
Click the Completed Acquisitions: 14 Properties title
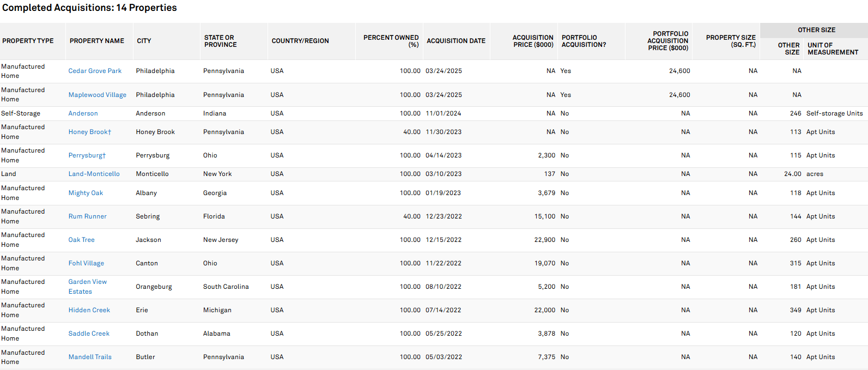coord(89,8)
